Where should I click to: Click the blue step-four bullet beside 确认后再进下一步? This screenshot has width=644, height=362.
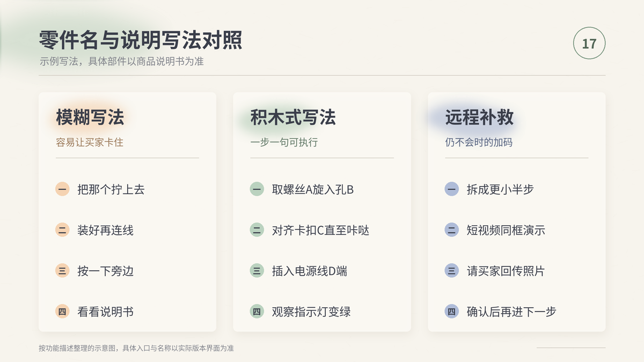coord(452,312)
